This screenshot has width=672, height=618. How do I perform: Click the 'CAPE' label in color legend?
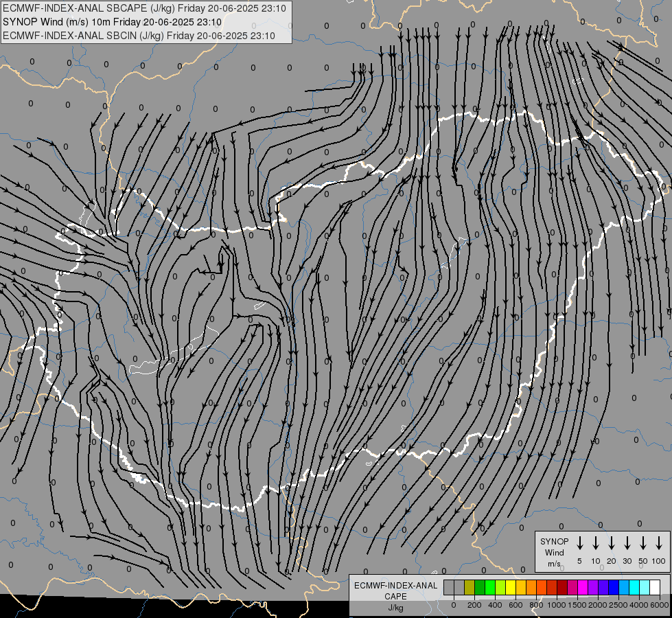tap(395, 597)
